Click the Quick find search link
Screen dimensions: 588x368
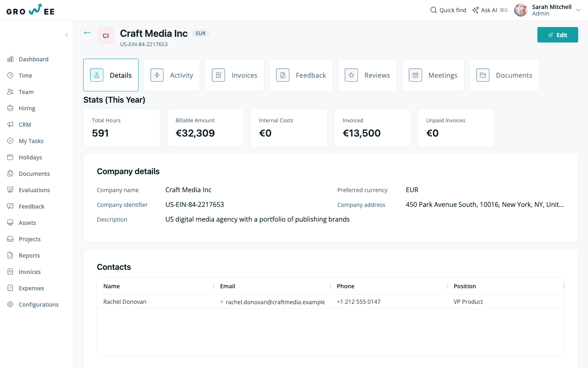(x=448, y=10)
